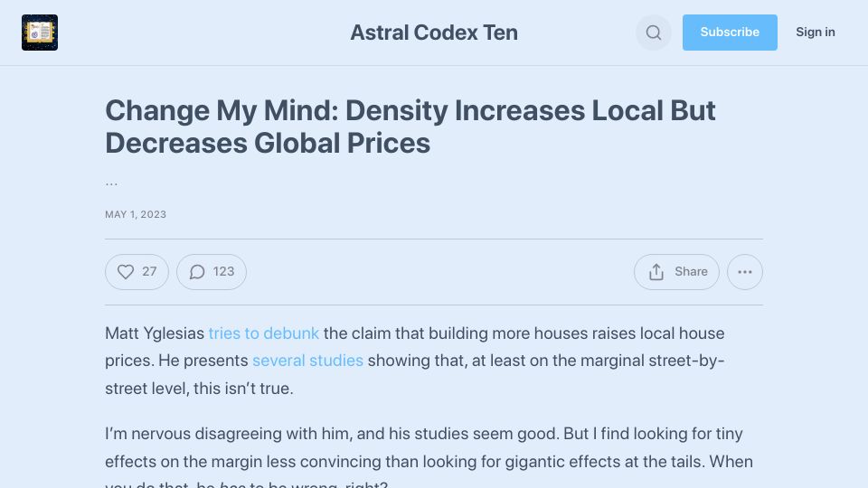Screen dimensions: 868x488
Task: Subscribe to the newsletter
Action: tap(730, 33)
